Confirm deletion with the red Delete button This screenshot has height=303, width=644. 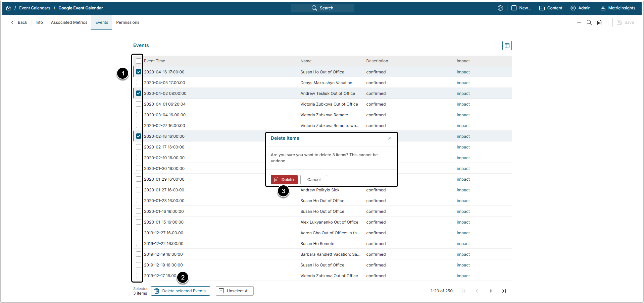[x=284, y=180]
